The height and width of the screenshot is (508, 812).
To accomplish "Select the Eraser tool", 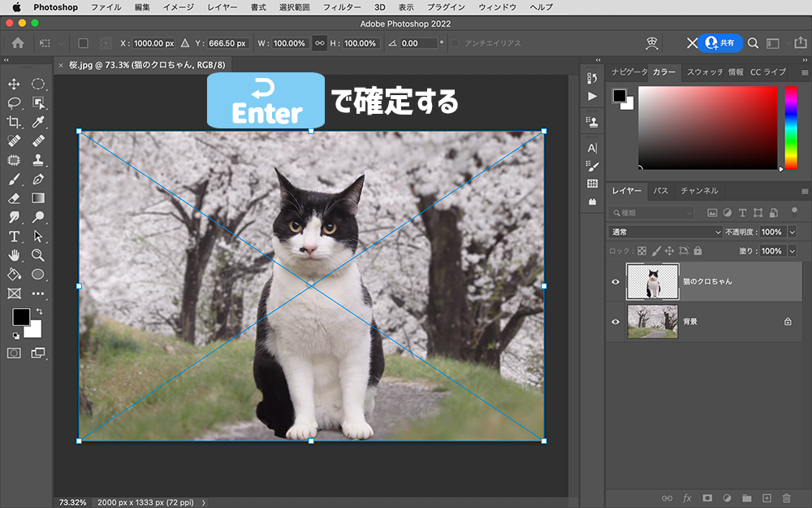I will (x=14, y=198).
